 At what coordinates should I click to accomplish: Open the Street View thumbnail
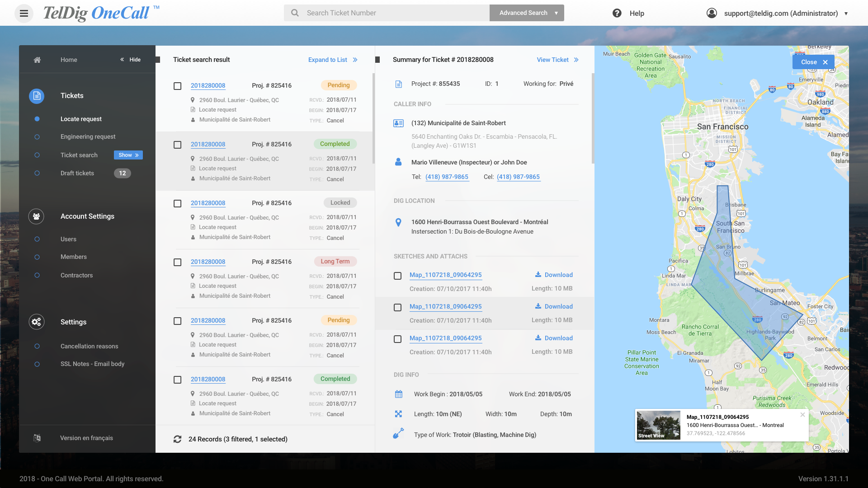coord(658,425)
